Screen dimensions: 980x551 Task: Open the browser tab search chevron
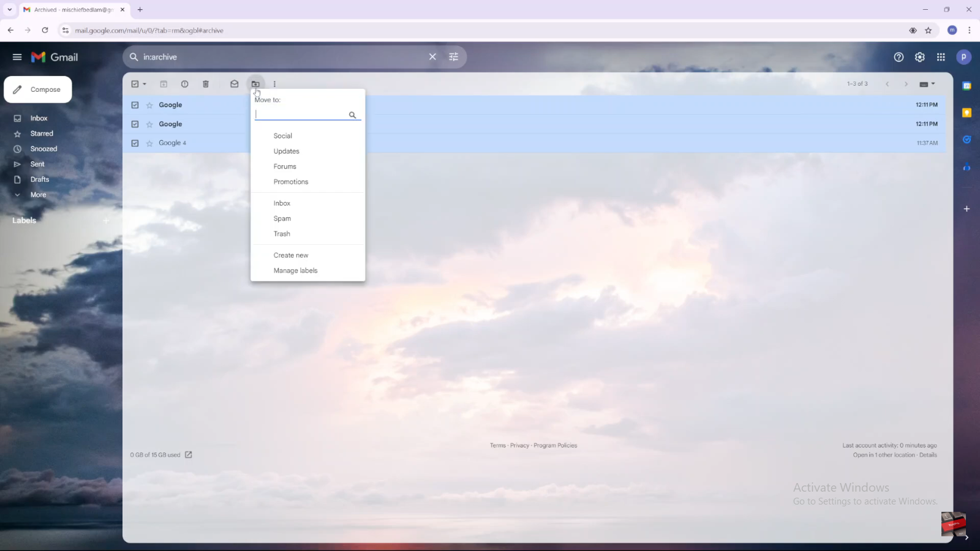pos(9,9)
